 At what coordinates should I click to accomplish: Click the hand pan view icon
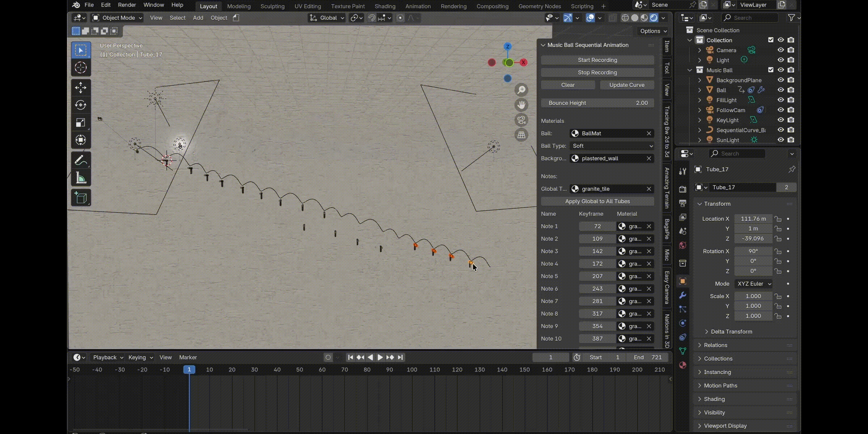coord(521,105)
